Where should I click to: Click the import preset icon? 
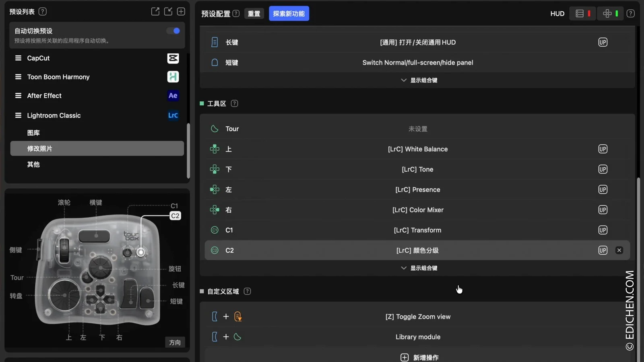point(168,12)
